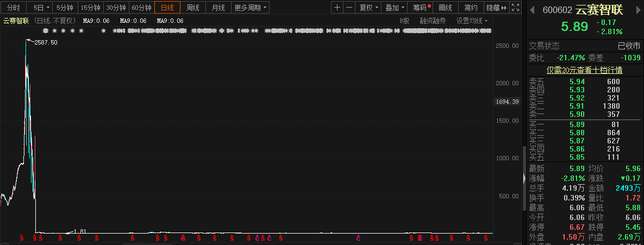Zoom out chart with the minus icon

349,8
